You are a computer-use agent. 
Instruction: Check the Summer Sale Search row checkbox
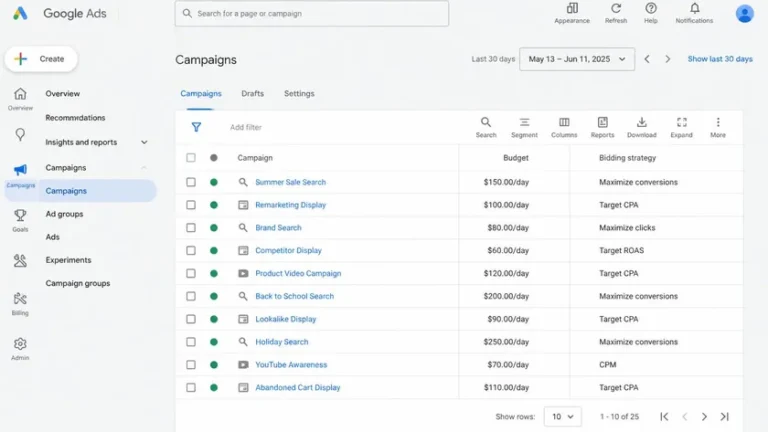191,182
